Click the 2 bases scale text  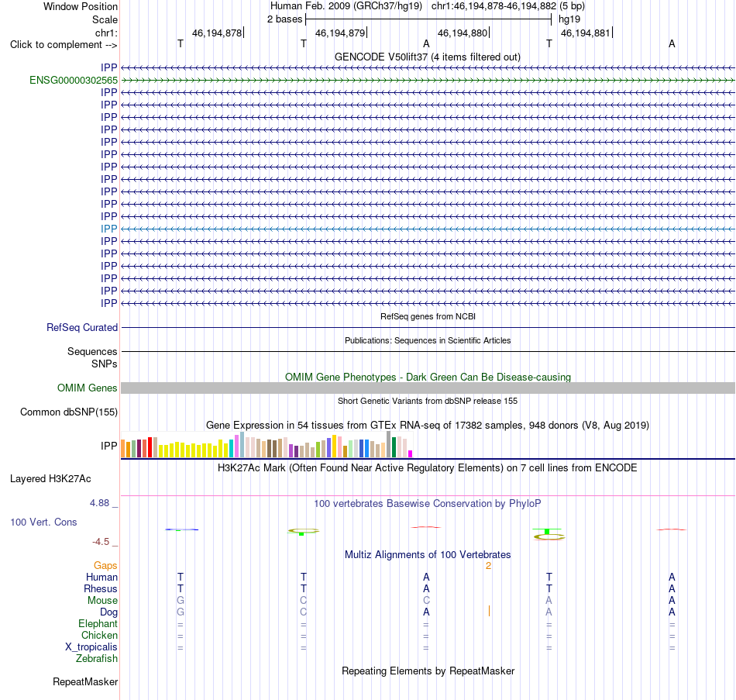285,19
